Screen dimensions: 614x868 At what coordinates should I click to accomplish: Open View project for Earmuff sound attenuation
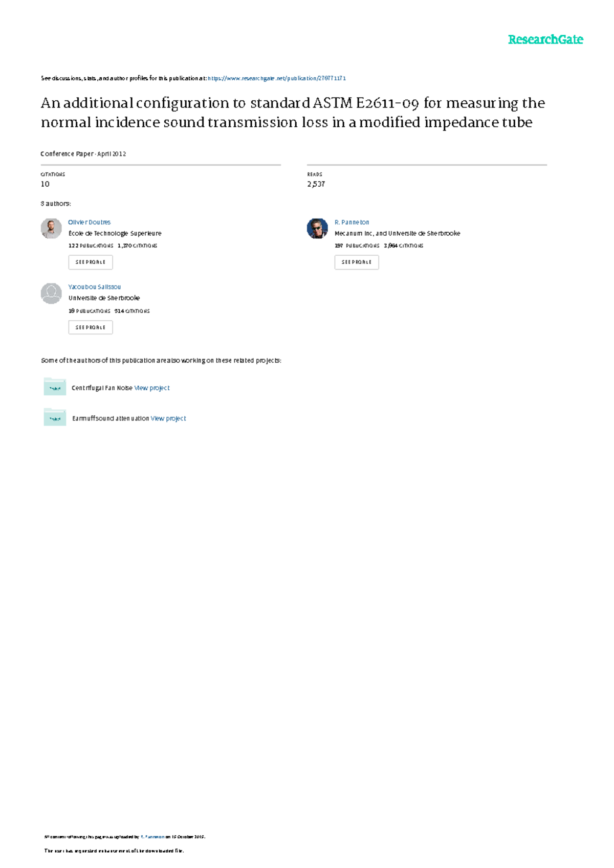point(168,418)
